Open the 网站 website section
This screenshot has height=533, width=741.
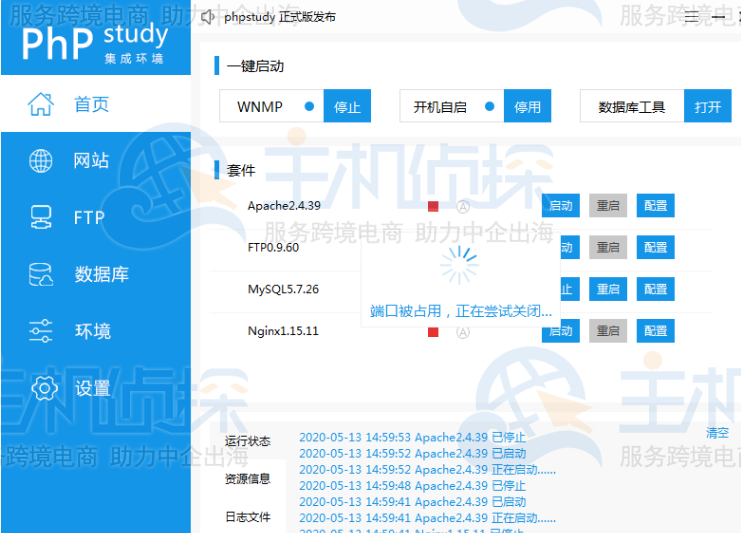point(96,161)
